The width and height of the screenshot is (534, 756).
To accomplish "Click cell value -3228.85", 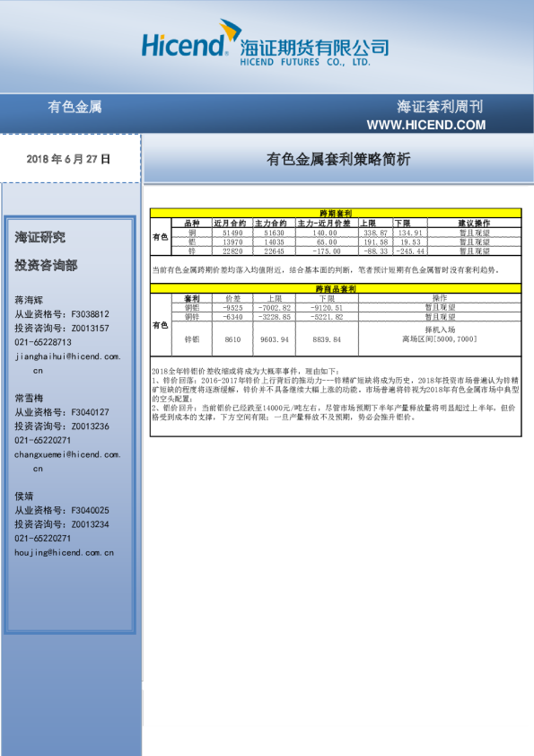I will (x=275, y=317).
